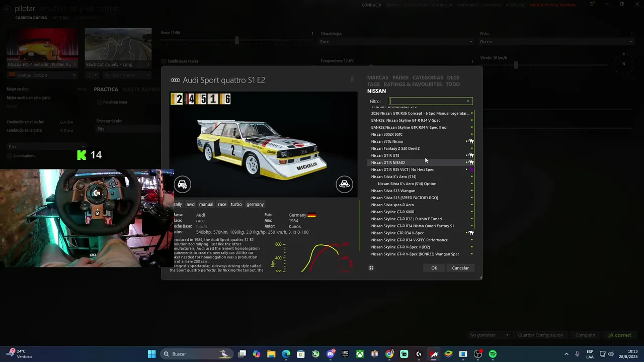Open volume control in system tray

pyautogui.click(x=611, y=354)
